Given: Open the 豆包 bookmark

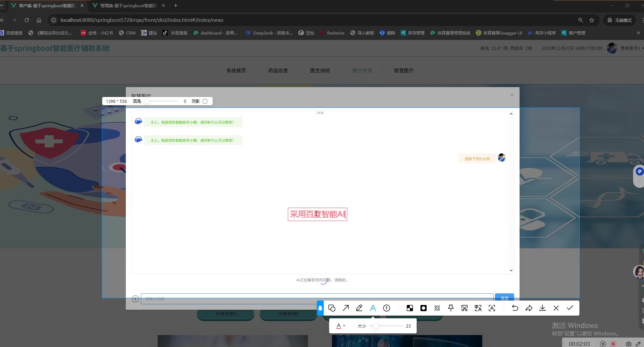Looking at the screenshot, I should coord(306,33).
